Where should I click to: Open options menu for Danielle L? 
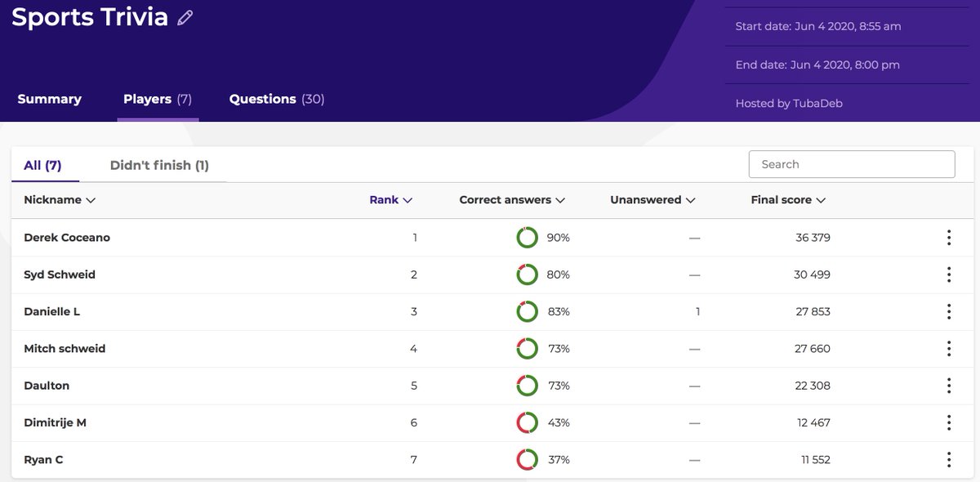coord(949,311)
